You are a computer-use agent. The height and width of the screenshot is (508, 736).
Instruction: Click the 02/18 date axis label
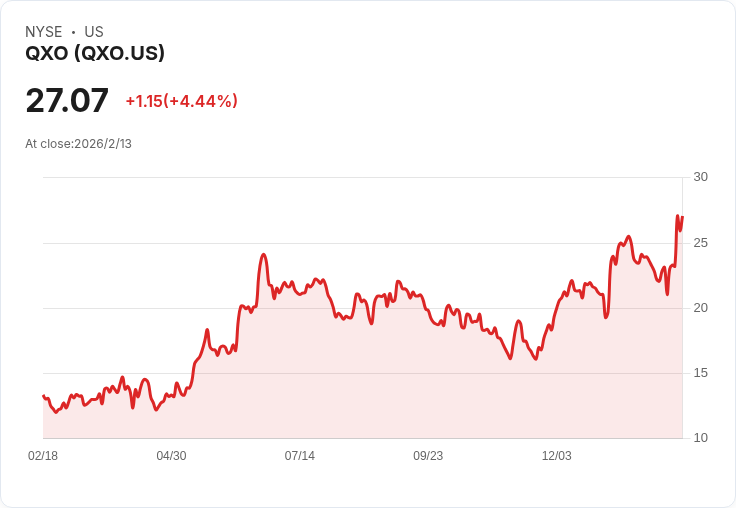(x=43, y=455)
